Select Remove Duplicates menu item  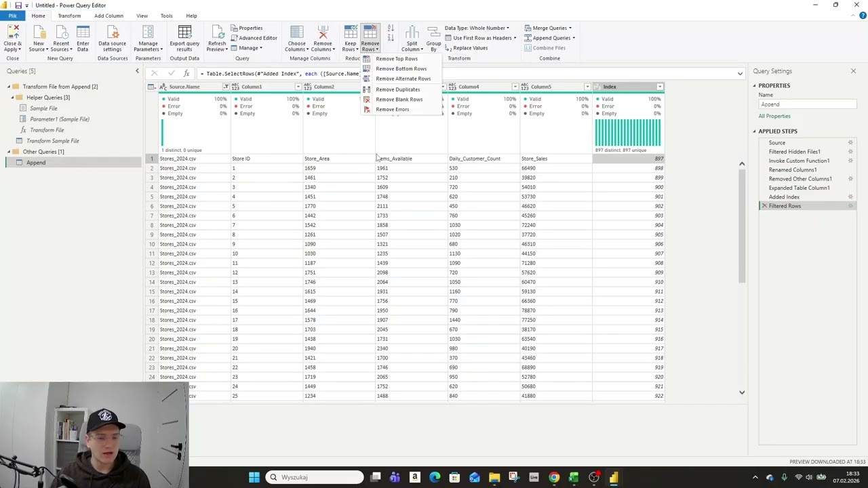[x=397, y=89]
